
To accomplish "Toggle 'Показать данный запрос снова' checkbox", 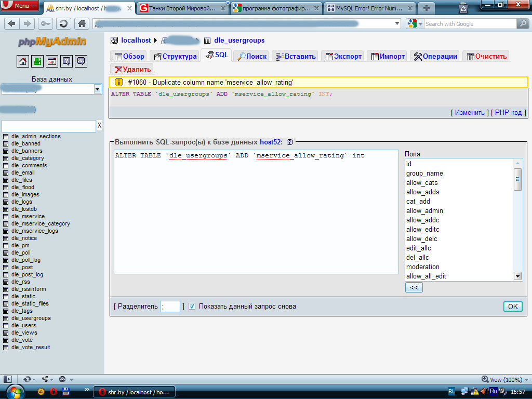I will point(192,307).
